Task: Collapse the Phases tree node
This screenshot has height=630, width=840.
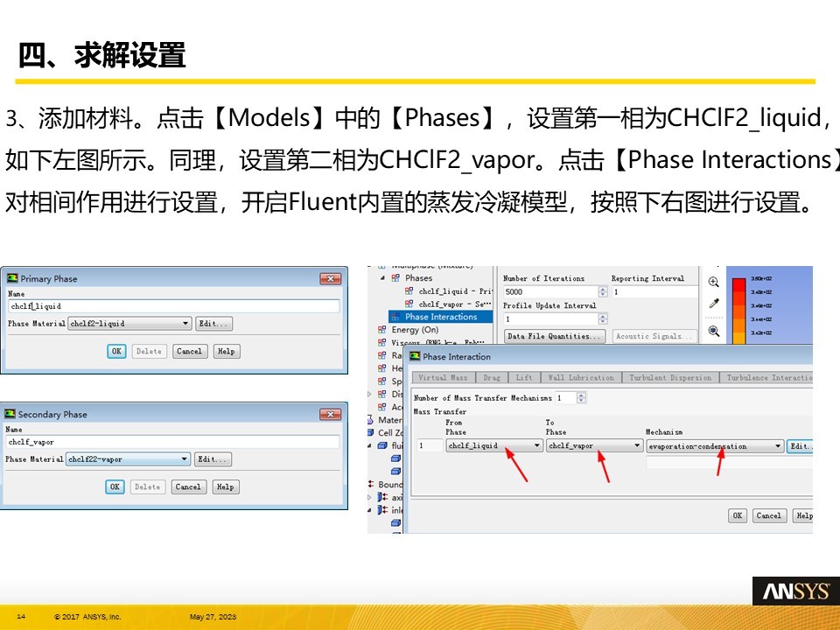Action: (382, 278)
